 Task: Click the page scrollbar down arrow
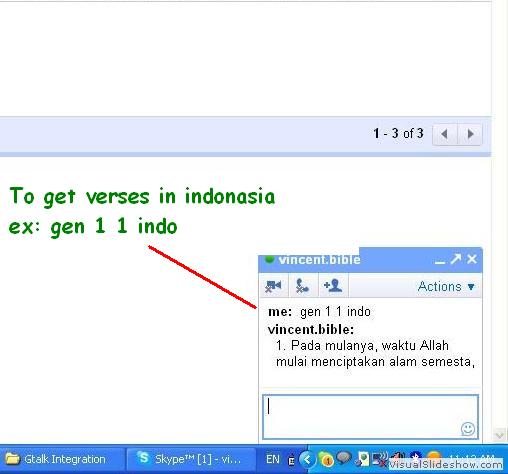(500, 435)
